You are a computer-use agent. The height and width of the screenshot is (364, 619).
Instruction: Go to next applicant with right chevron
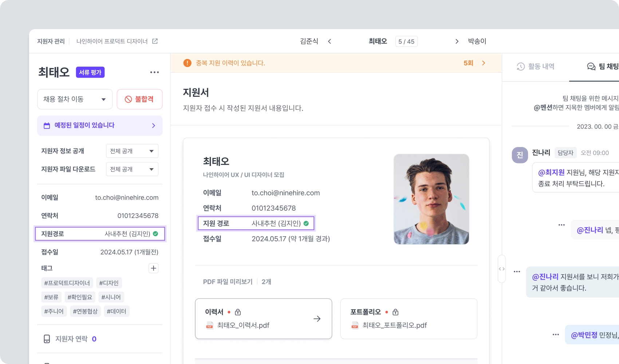(x=457, y=41)
